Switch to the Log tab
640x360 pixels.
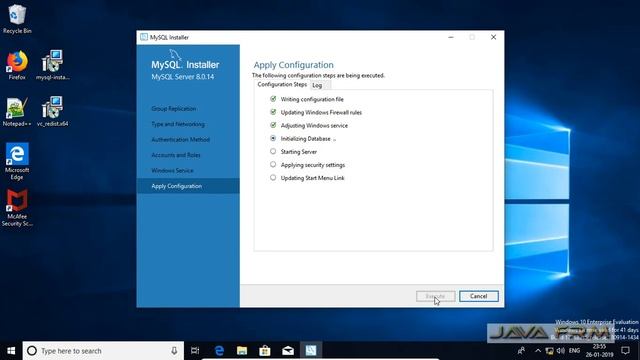tap(317, 85)
